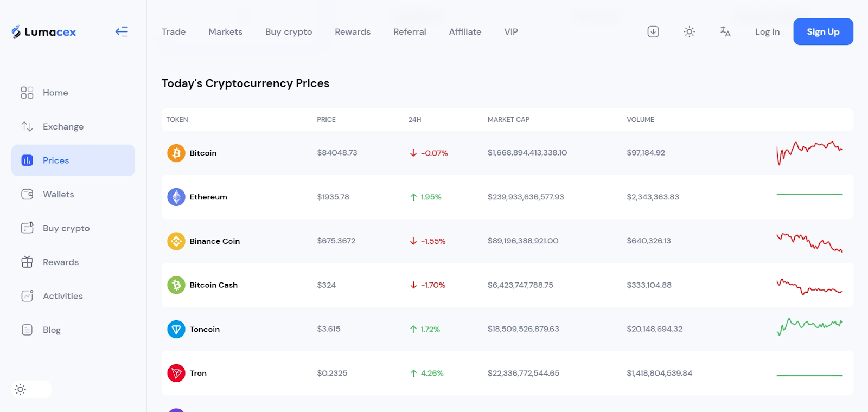The width and height of the screenshot is (868, 412).
Task: Click Tron market cap $22,336,772,544.65
Action: [x=524, y=373]
